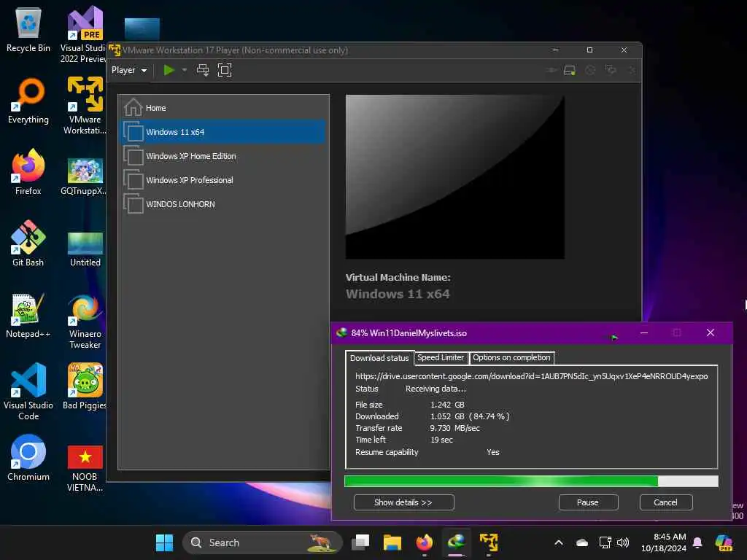Image resolution: width=747 pixels, height=560 pixels.
Task: Enter full screen mode in VMware Player
Action: [x=225, y=70]
